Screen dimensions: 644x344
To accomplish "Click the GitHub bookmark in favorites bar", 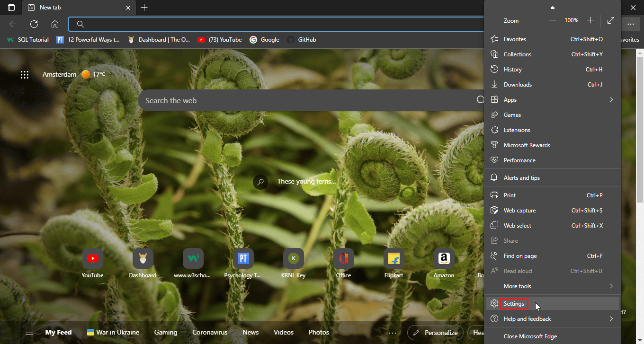I will 301,40.
